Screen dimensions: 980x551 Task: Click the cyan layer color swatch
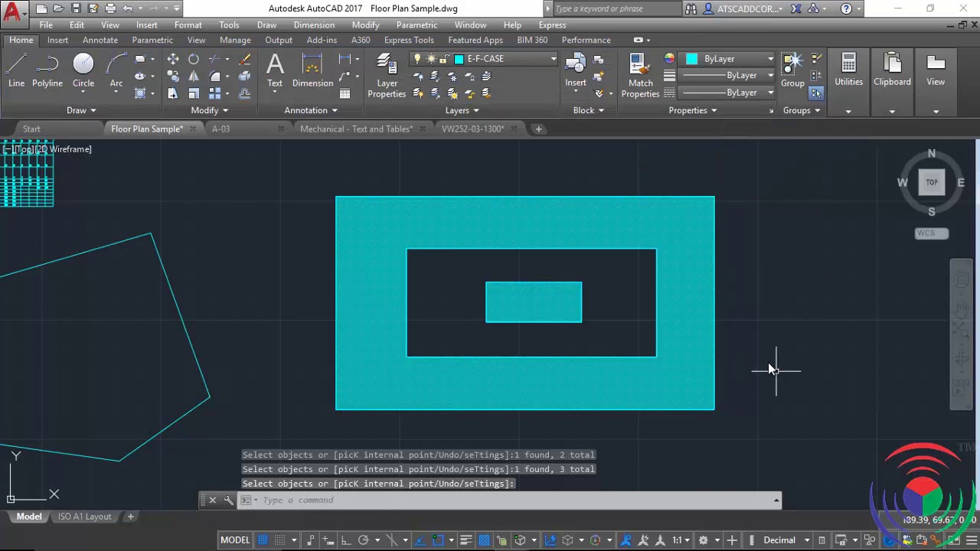coord(459,59)
